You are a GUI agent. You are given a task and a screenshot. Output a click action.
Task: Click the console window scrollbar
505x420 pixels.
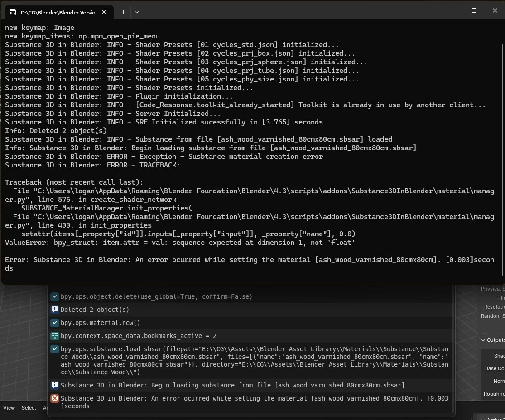click(503, 159)
